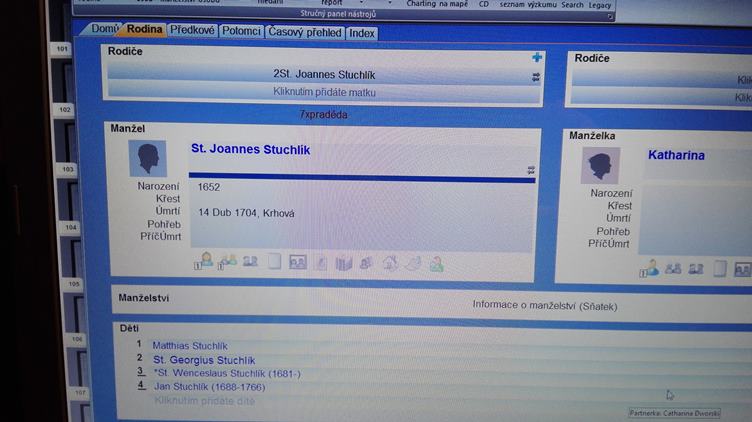Click the blank page icon in husband's toolbar
Image resolution: width=752 pixels, height=422 pixels.
pos(274,263)
